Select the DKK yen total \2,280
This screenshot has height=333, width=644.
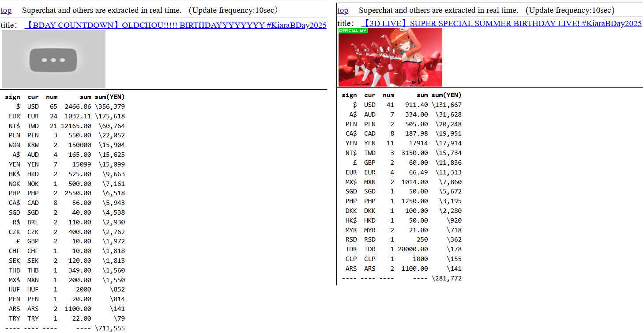[450, 211]
